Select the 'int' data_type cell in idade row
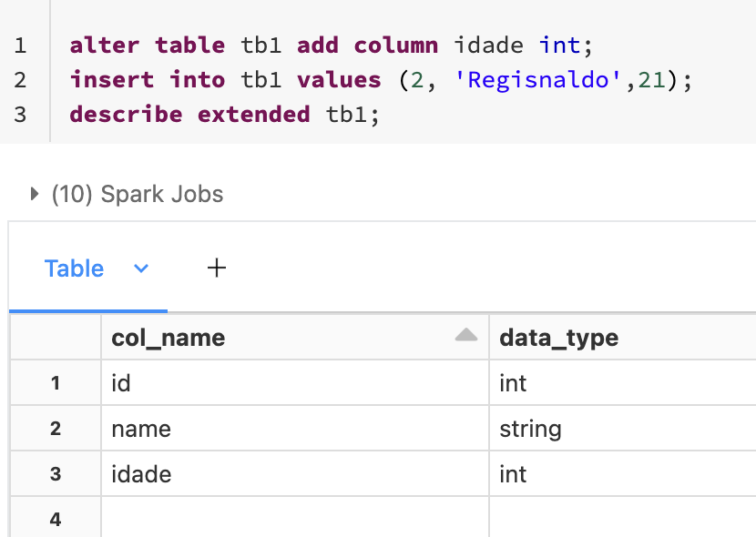Screen dimensions: 756x537 (622, 474)
